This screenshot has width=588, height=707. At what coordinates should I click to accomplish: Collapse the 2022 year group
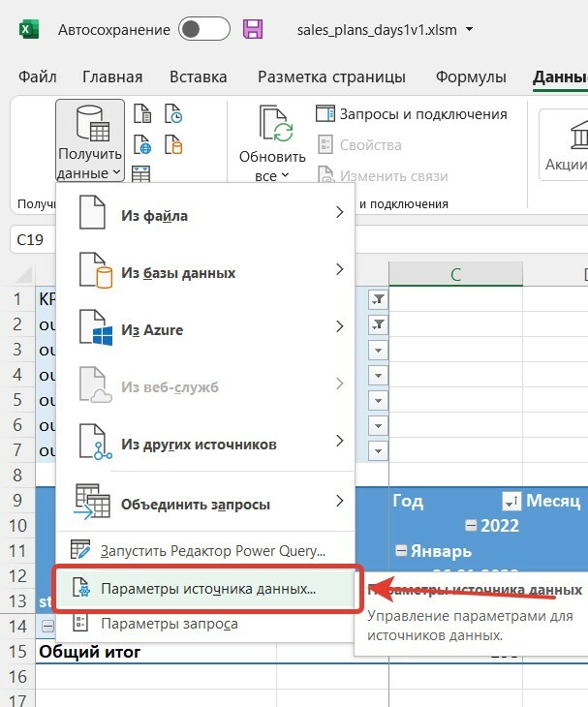pyautogui.click(x=471, y=525)
